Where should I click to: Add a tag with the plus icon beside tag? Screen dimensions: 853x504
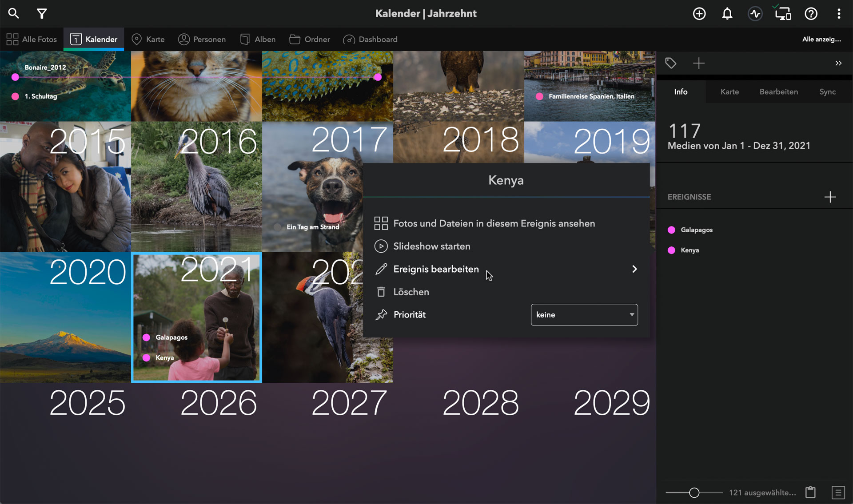pos(699,63)
